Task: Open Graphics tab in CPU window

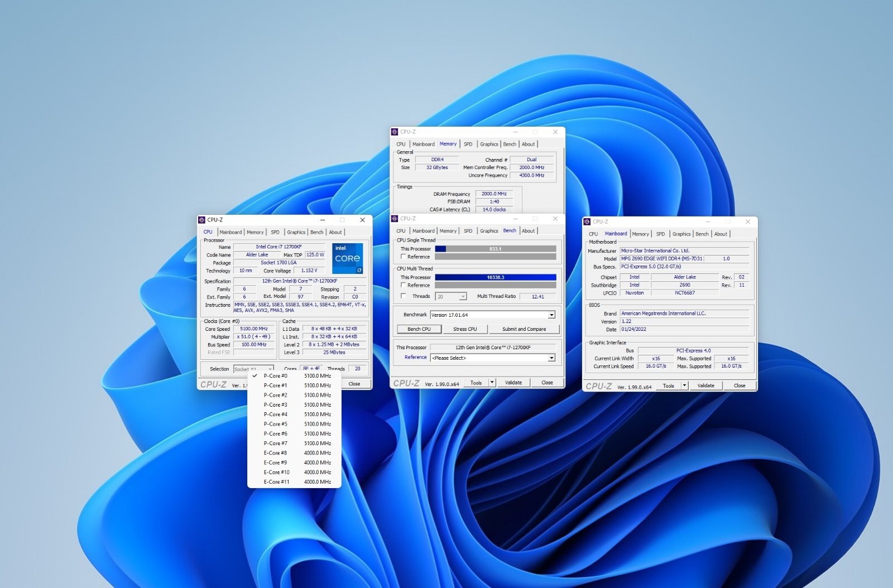Action: click(296, 232)
